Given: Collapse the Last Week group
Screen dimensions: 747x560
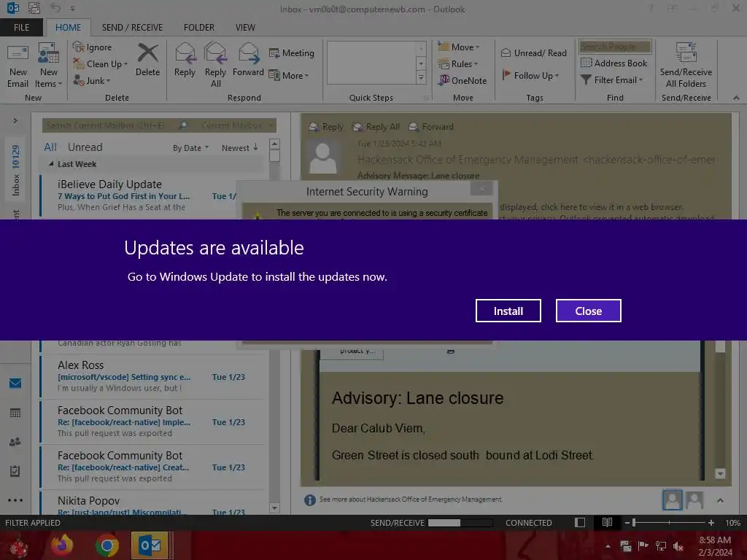Looking at the screenshot, I should pyautogui.click(x=51, y=164).
